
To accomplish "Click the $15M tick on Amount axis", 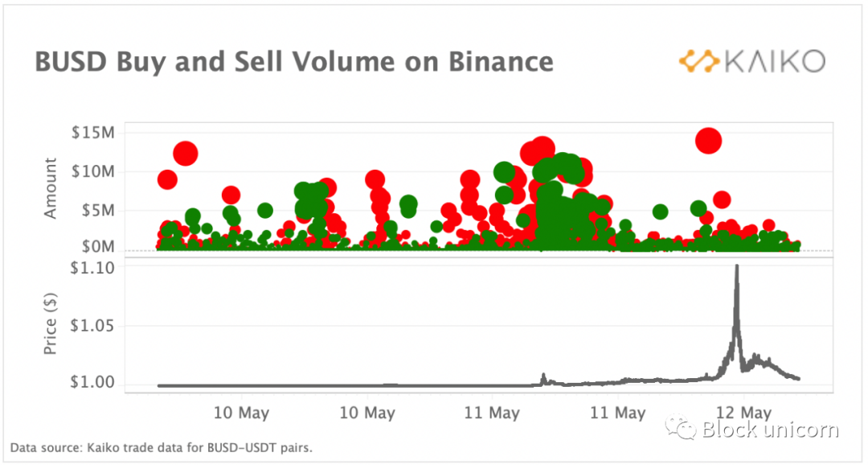I will [x=93, y=132].
